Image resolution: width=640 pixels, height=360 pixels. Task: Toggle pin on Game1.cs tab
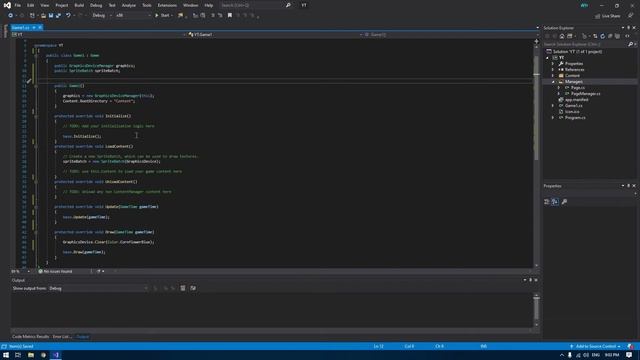tap(34, 27)
